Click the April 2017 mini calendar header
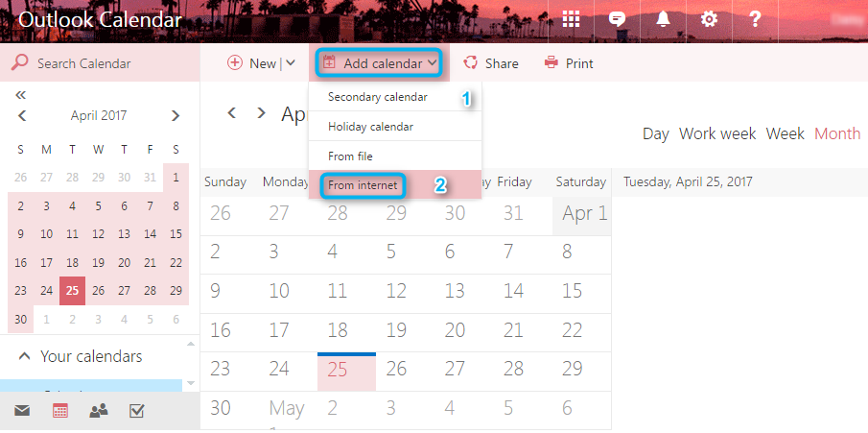Viewport: 868px width, 433px height. pos(99,115)
